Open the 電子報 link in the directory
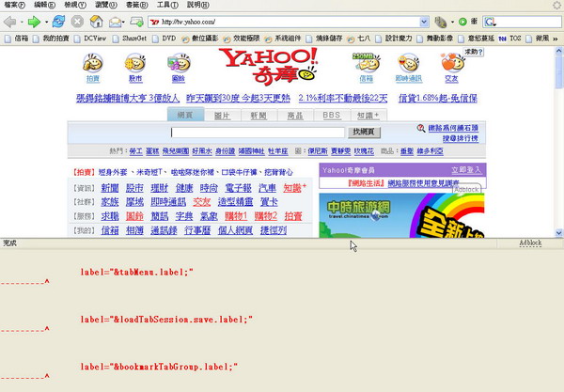This screenshot has width=564, height=392. pos(238,188)
